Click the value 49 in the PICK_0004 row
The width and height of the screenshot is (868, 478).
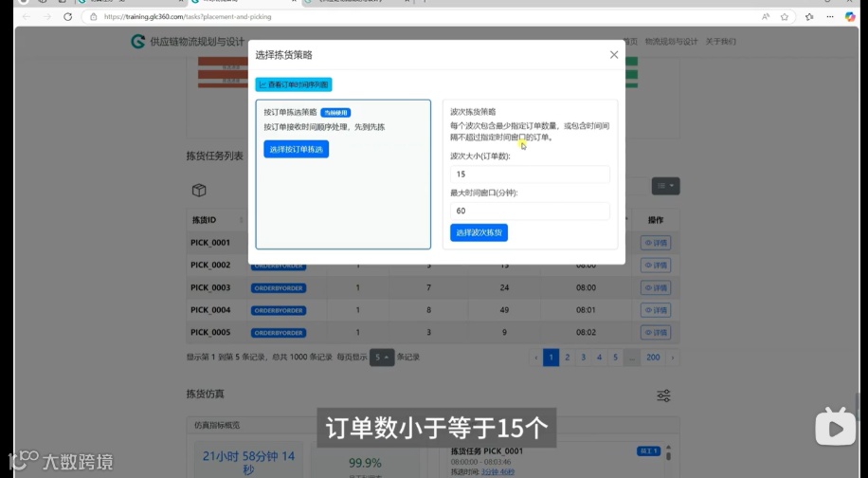click(x=504, y=309)
